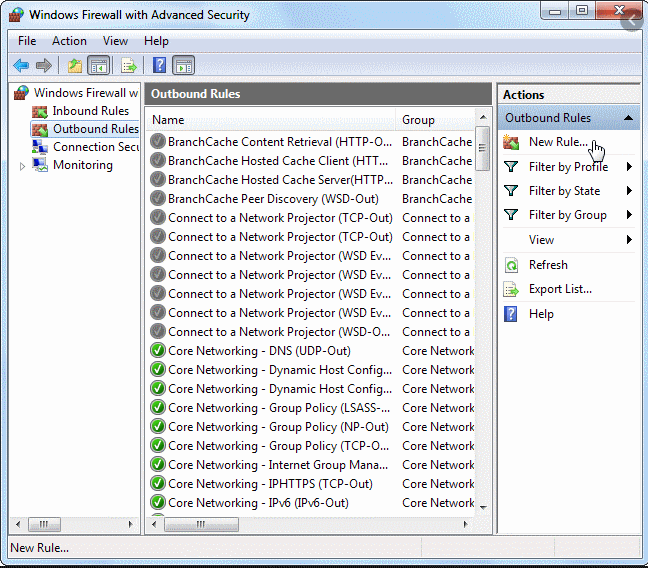Click the Inbound Rules tree icon
The image size is (648, 568).
tap(40, 112)
